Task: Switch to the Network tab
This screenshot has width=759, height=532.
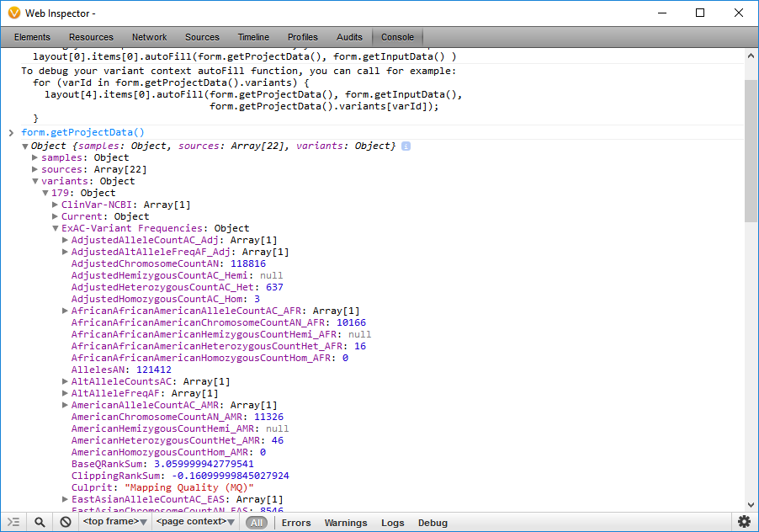Action: [x=149, y=37]
